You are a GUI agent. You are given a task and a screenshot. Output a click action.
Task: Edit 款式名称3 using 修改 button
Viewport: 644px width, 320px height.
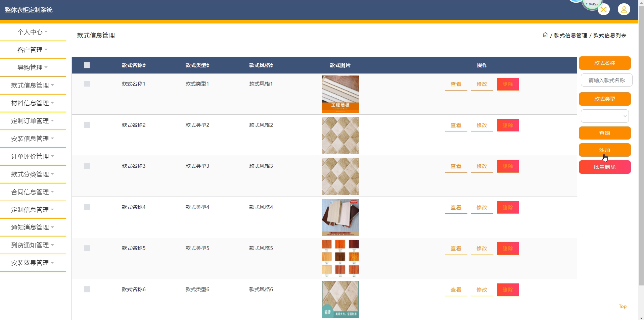[482, 166]
